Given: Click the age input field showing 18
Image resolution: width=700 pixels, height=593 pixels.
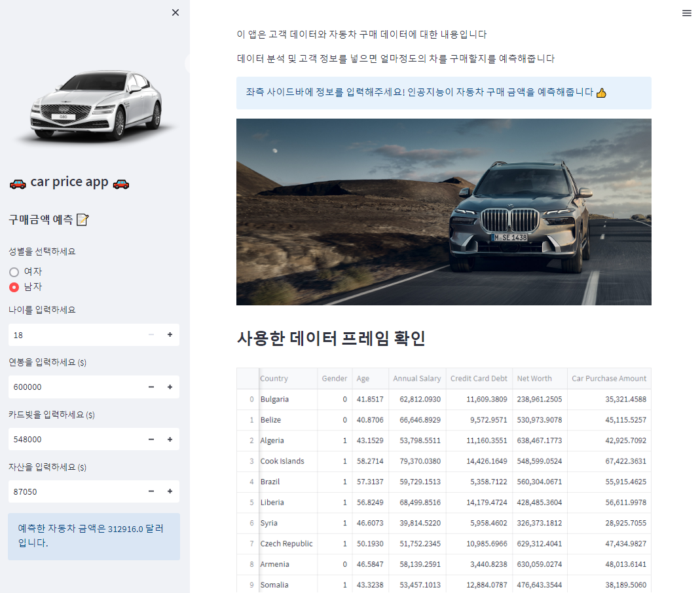Looking at the screenshot, I should [x=72, y=335].
